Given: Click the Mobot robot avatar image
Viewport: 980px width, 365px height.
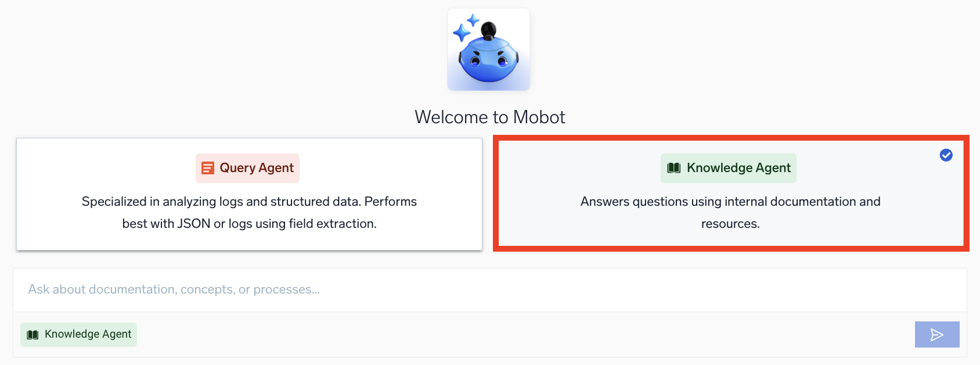Looking at the screenshot, I should click(488, 49).
